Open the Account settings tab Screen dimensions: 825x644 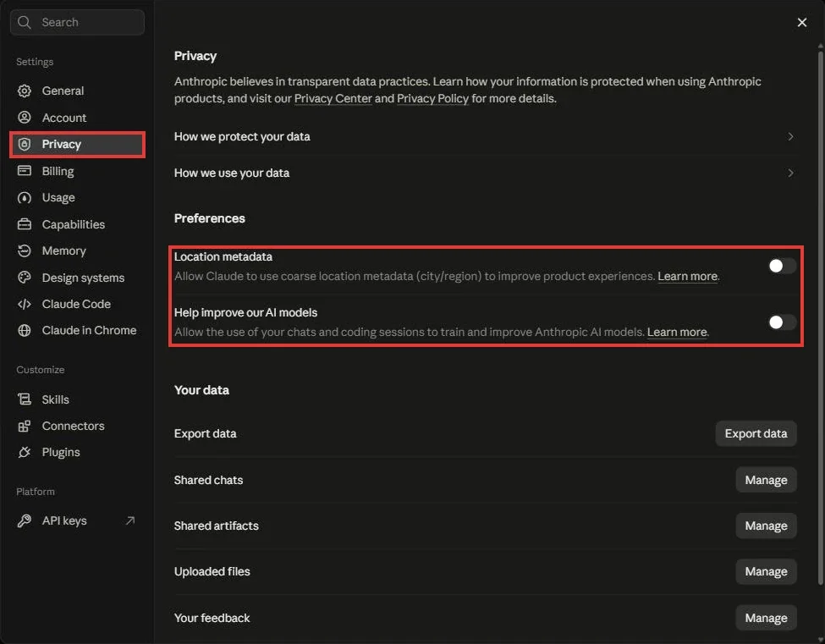77,118
